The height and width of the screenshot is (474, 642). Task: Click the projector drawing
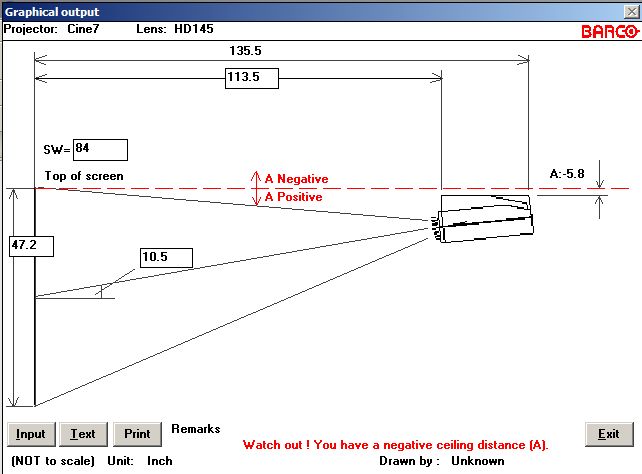click(x=484, y=219)
